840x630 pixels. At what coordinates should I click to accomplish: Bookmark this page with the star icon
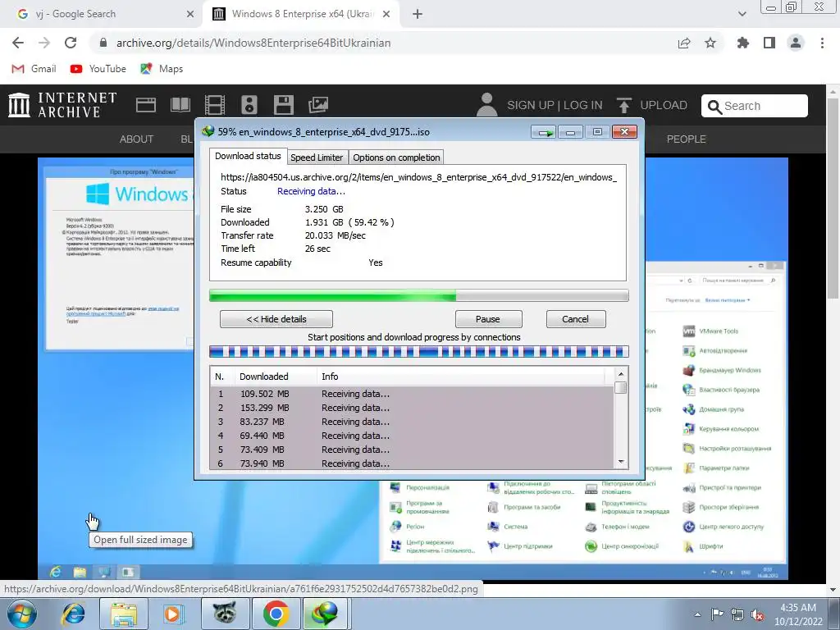(710, 43)
